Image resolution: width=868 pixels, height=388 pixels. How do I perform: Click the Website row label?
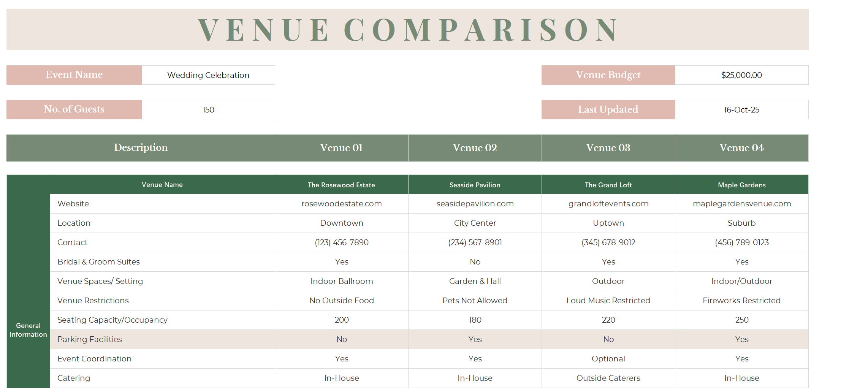162,204
